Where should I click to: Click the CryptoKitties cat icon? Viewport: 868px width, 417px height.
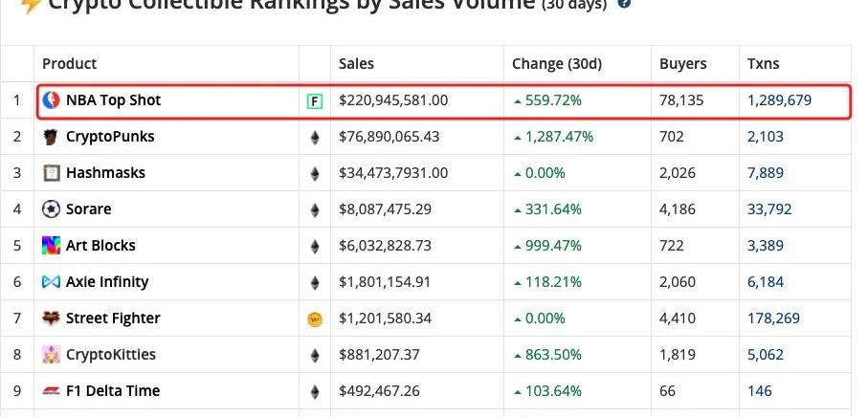pos(51,355)
